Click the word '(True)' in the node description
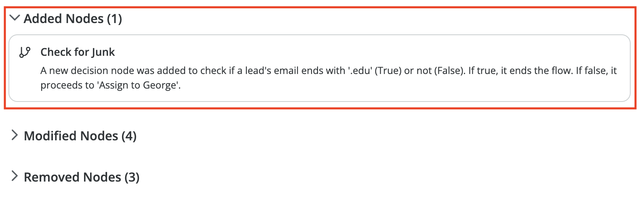 pyautogui.click(x=388, y=71)
